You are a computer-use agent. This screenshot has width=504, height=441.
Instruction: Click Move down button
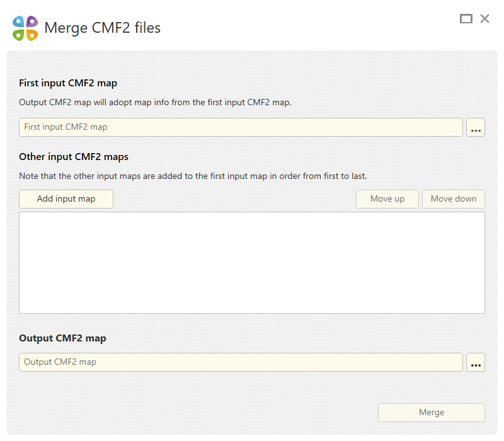454,199
